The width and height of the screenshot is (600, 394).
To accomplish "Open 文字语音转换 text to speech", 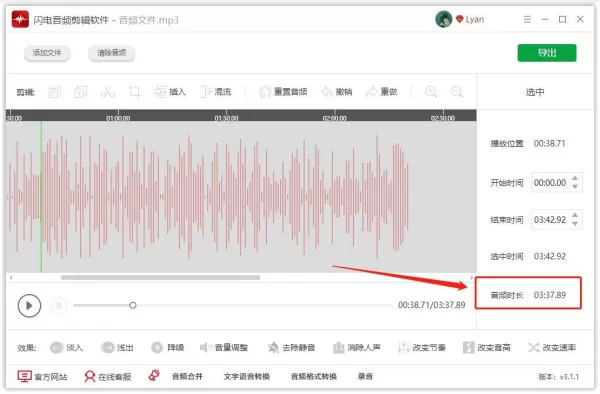I will 247,376.
